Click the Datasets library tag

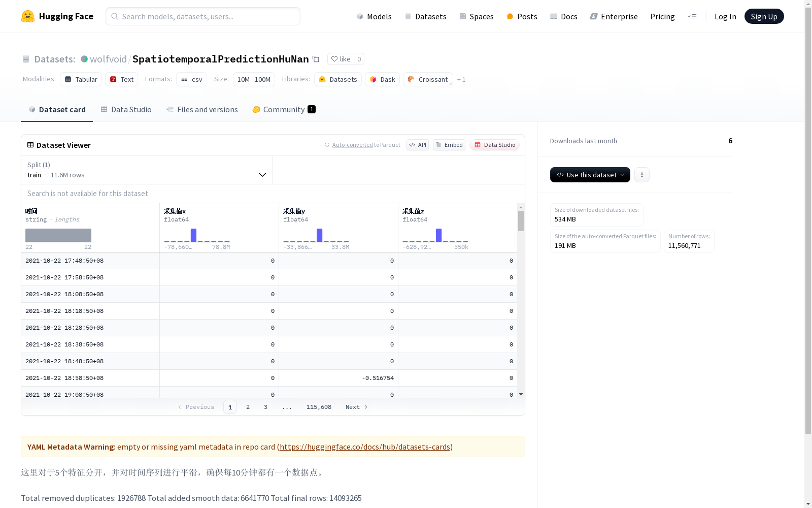(x=338, y=79)
